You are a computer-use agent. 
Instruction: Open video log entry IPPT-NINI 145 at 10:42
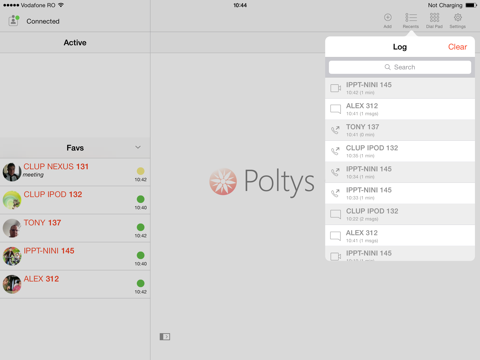[400, 88]
